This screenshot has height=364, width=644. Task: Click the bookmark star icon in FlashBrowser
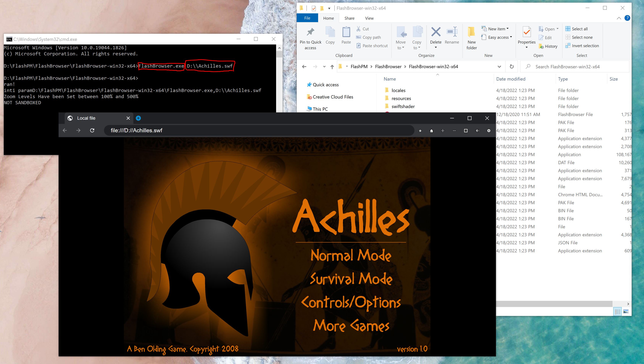(x=420, y=131)
